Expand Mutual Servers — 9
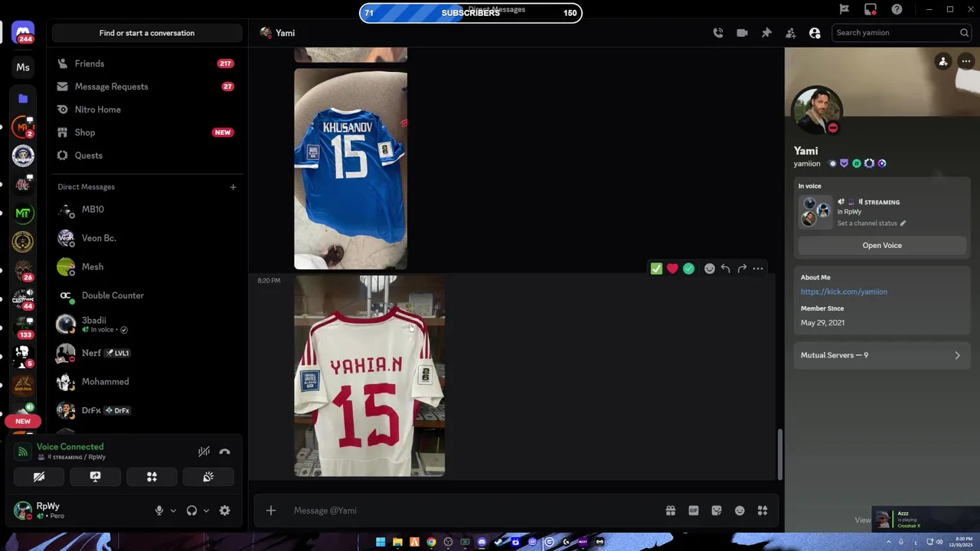Image resolution: width=980 pixels, height=551 pixels. point(880,355)
